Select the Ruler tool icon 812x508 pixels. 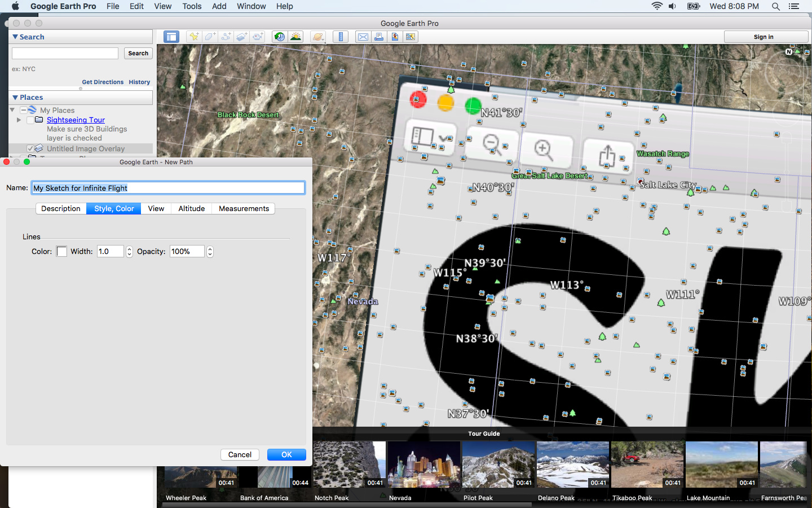pos(341,37)
